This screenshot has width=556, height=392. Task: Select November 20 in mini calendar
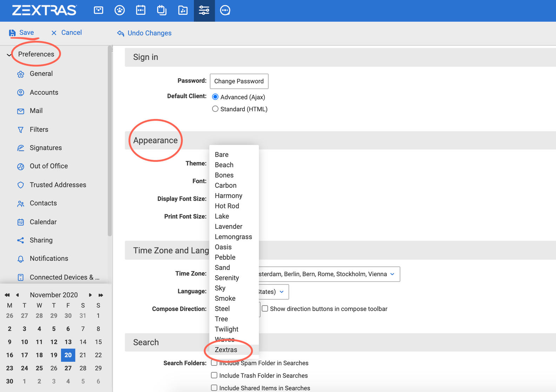click(x=68, y=355)
